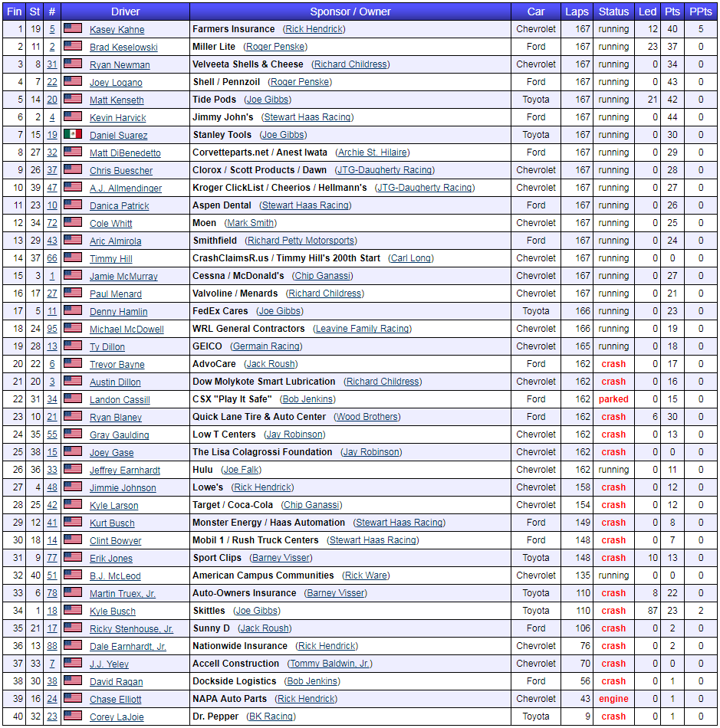Open Bob Jenkins link in CSX row
This screenshot has height=728, width=720.
coord(308,399)
